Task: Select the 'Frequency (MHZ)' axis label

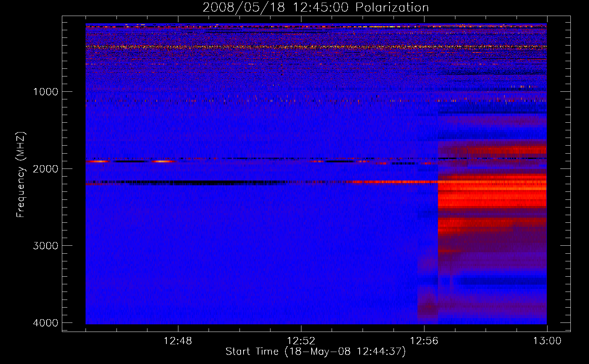Action: pyautogui.click(x=21, y=174)
